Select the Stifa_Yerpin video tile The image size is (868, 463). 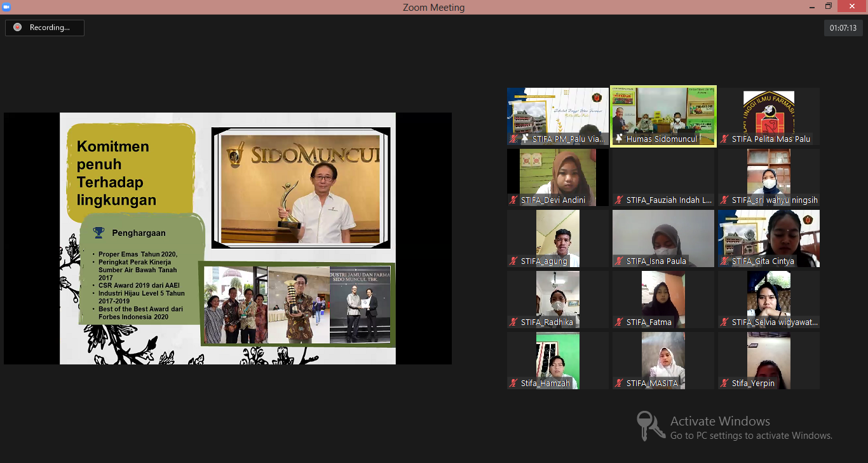(x=769, y=361)
